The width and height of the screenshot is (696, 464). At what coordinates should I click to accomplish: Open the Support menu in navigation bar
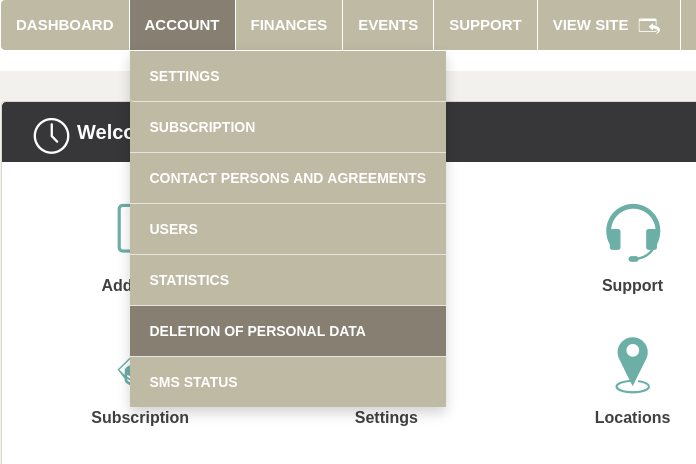click(485, 25)
